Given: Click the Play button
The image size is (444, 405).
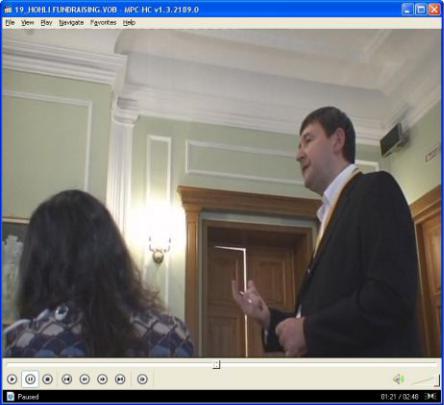Looking at the screenshot, I should point(12,379).
